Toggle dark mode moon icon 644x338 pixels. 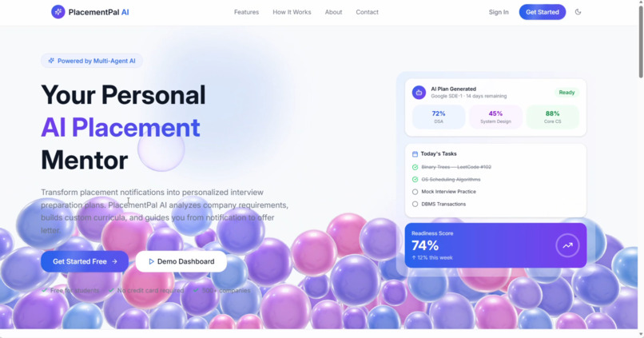pos(578,12)
